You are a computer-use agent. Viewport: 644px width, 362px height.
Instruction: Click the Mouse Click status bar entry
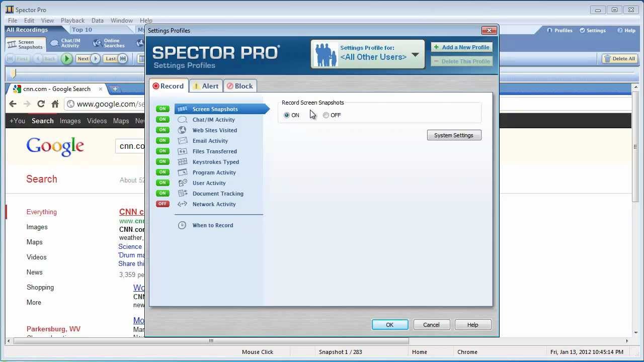point(258,352)
